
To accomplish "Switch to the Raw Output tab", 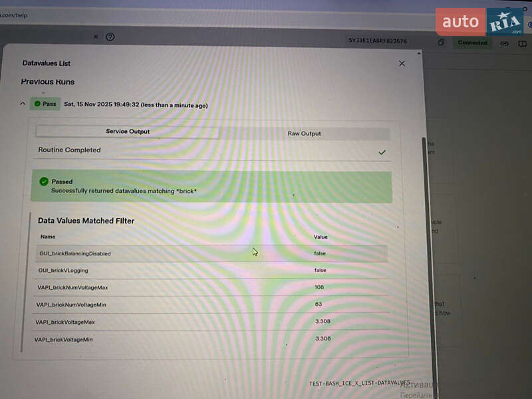I will pyautogui.click(x=304, y=134).
